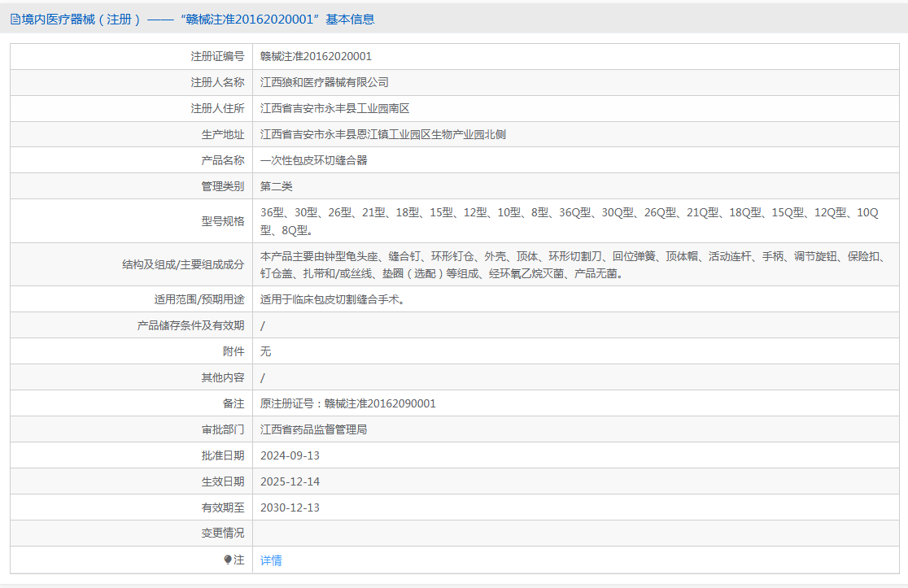The width and height of the screenshot is (908, 588).
Task: Click the 其他内容 label
Action: coord(223,377)
